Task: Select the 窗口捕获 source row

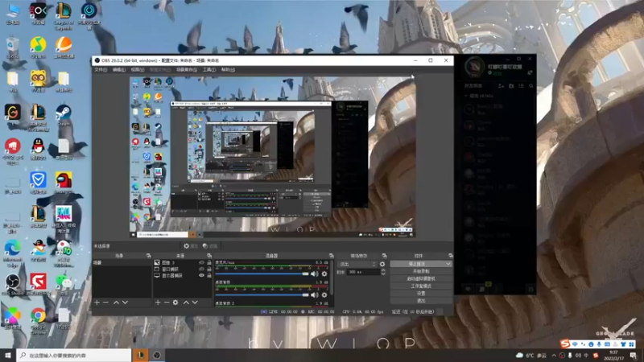Action: [183, 269]
